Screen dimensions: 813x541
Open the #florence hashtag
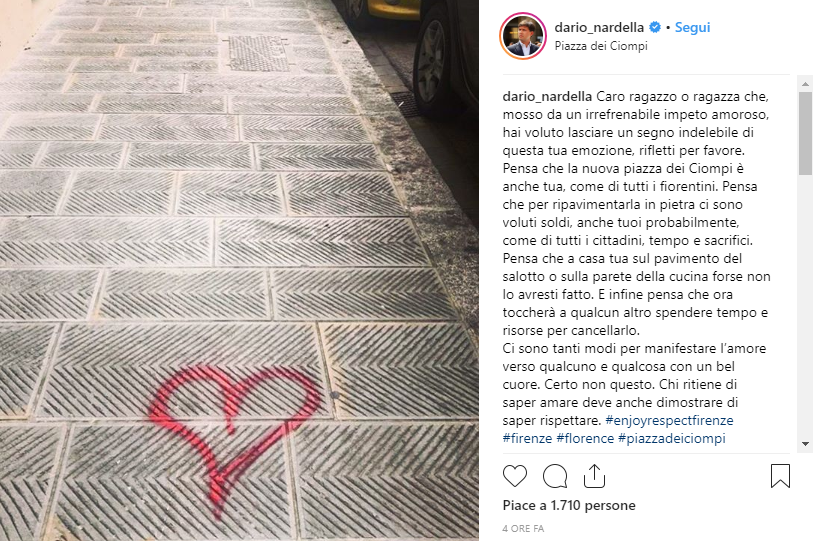point(585,438)
